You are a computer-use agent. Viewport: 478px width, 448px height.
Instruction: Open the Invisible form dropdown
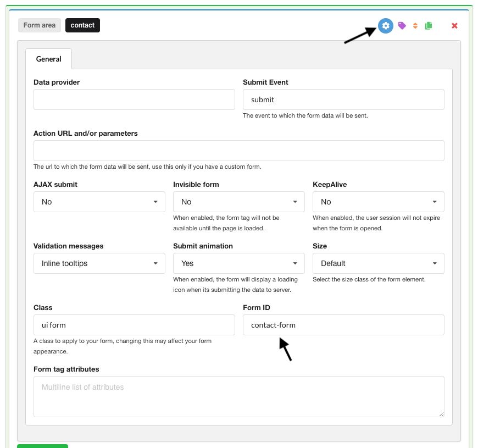pos(238,202)
